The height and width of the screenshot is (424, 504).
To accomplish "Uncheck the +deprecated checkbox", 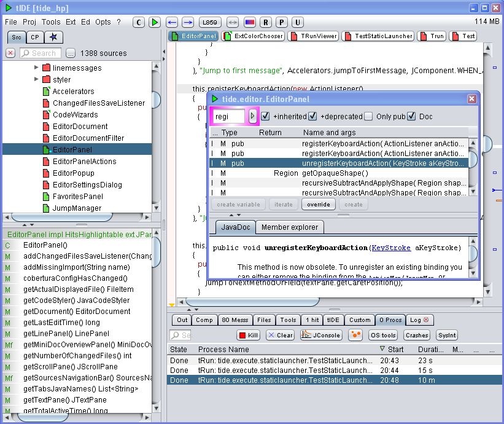I will click(312, 116).
